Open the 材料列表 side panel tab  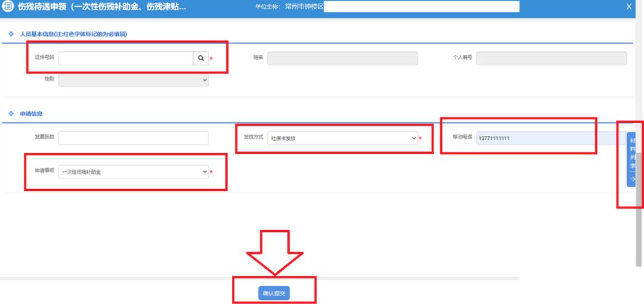pos(632,152)
